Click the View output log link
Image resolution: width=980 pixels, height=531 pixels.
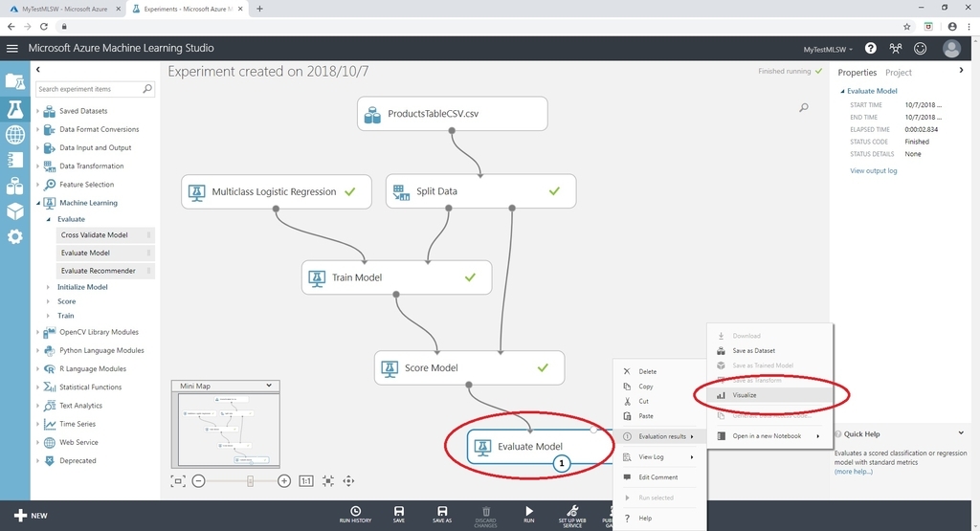pos(873,170)
